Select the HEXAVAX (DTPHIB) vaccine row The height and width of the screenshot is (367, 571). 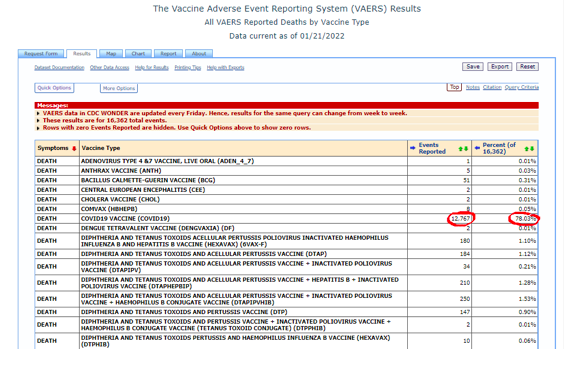pos(286,341)
